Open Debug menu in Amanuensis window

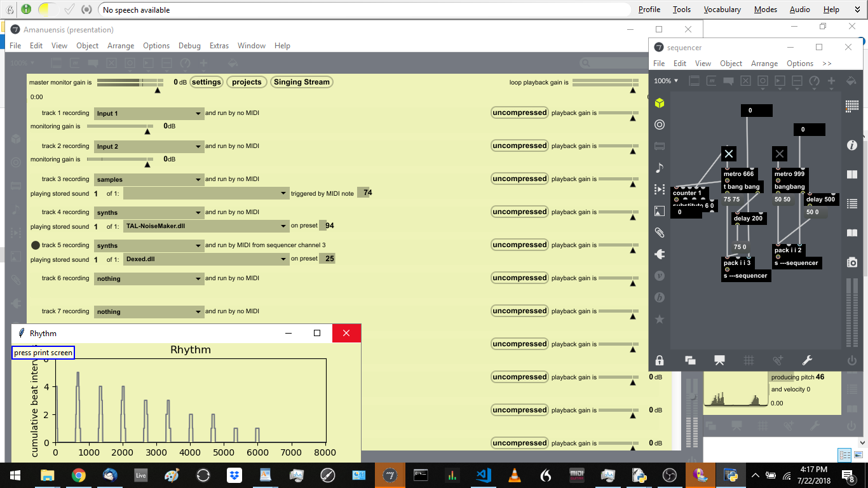point(189,46)
